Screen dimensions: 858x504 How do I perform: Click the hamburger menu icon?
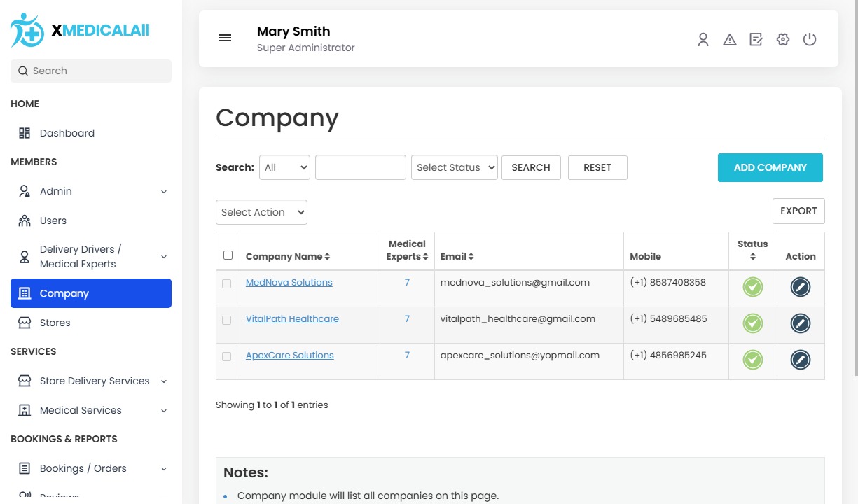point(225,38)
